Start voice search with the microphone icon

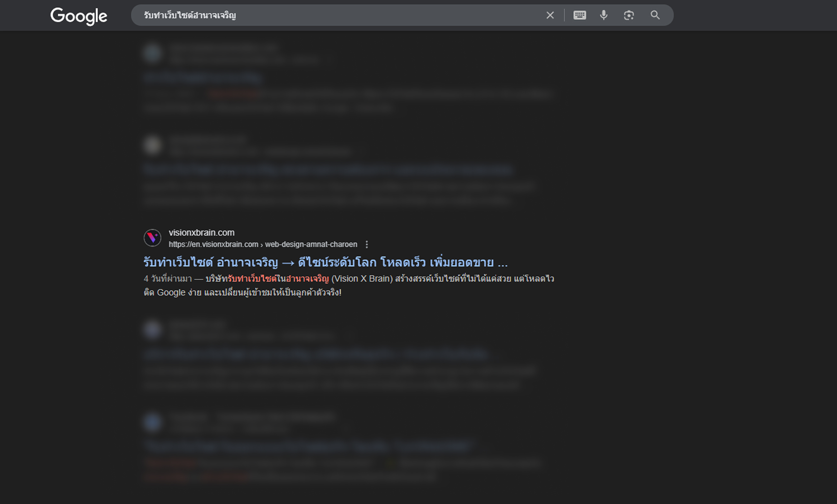(x=603, y=15)
